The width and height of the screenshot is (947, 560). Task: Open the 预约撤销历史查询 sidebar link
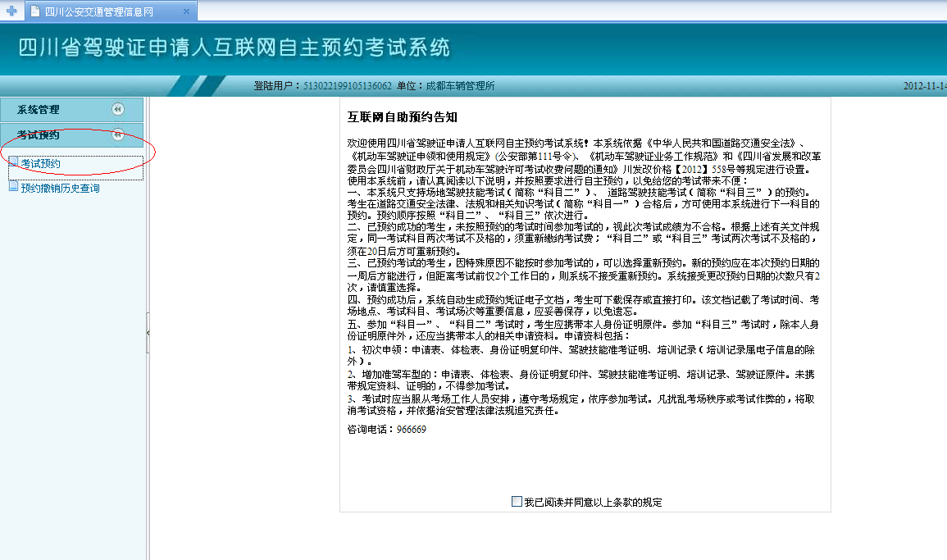61,189
